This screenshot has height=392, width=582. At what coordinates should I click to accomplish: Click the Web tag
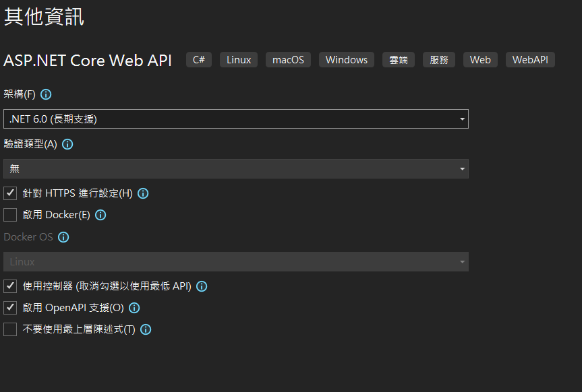(480, 60)
